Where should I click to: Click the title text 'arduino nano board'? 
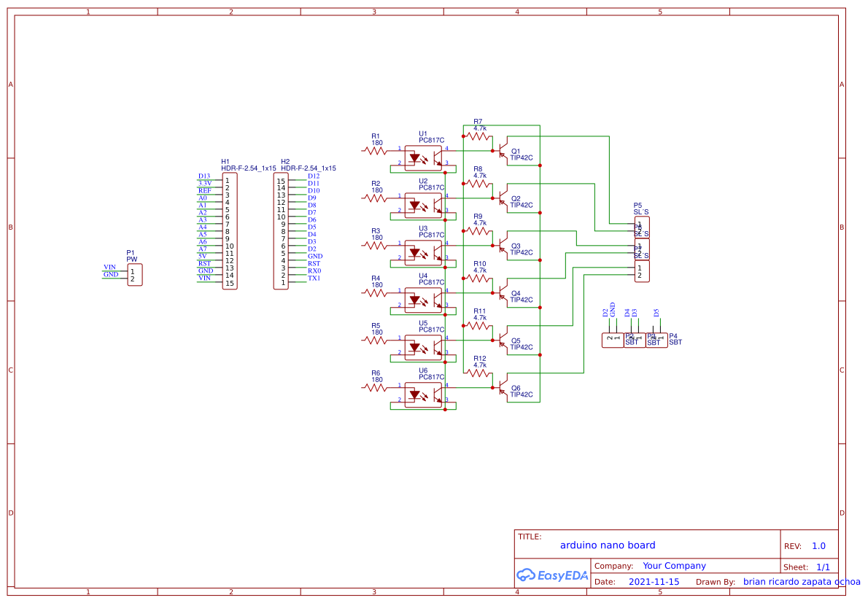click(x=608, y=545)
